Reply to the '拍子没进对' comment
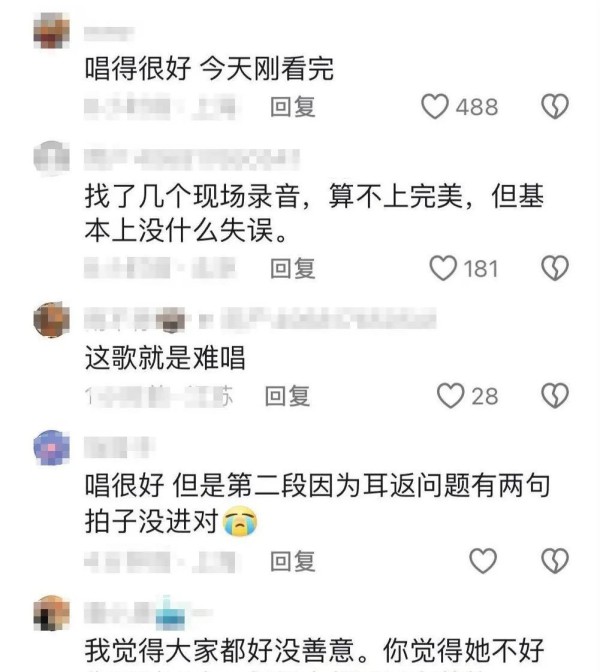 [x=293, y=561]
